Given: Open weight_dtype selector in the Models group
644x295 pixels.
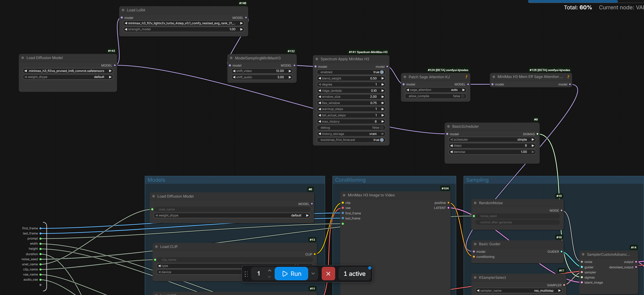Looking at the screenshot, I should click(x=232, y=216).
